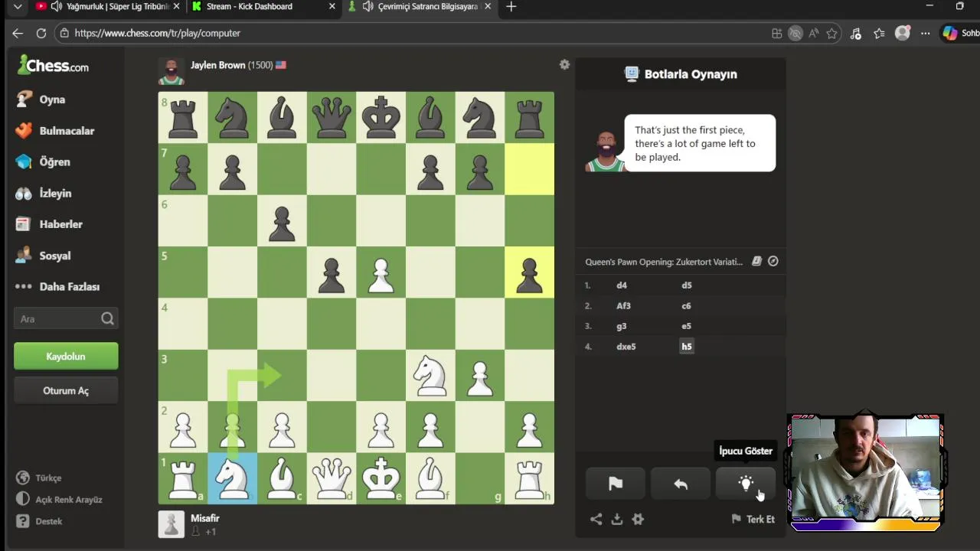This screenshot has width=980, height=551.
Task: Click the read aloud icon
Action: tap(813, 33)
